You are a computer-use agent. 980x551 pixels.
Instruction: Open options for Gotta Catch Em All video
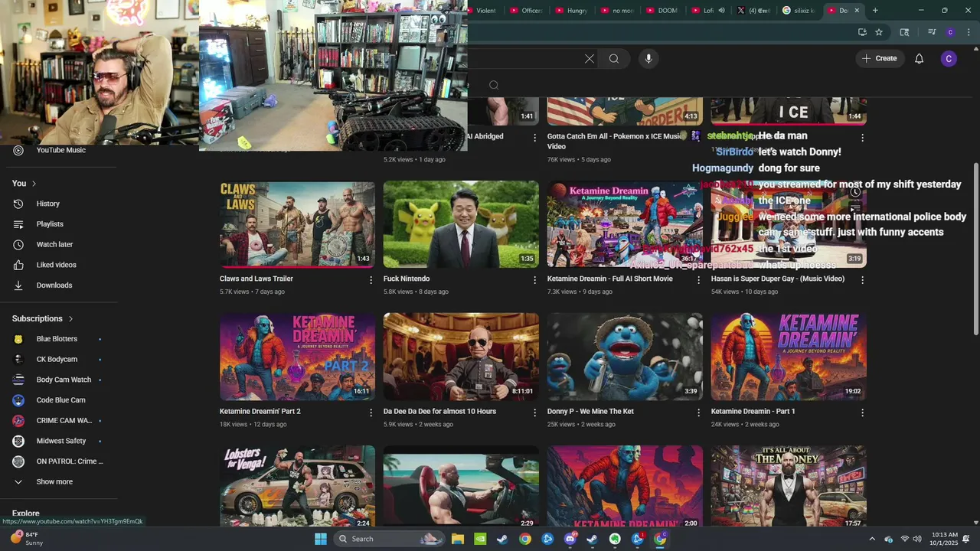[x=698, y=138]
